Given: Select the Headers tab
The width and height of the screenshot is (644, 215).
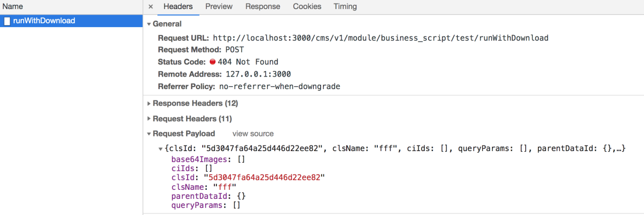Looking at the screenshot, I should point(178,7).
